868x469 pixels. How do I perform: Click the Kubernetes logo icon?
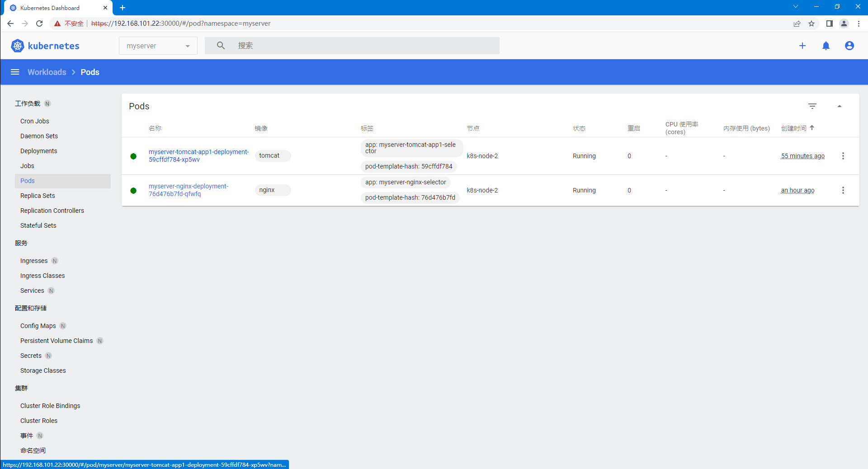17,46
